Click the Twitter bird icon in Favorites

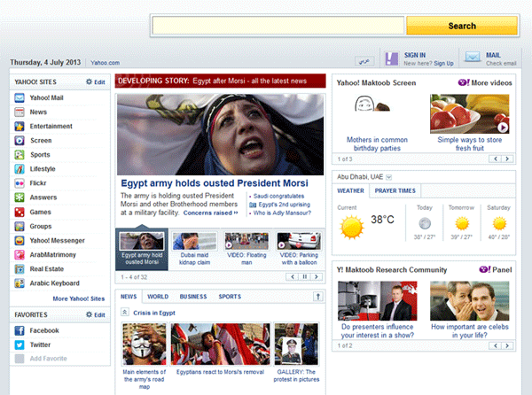tap(20, 345)
